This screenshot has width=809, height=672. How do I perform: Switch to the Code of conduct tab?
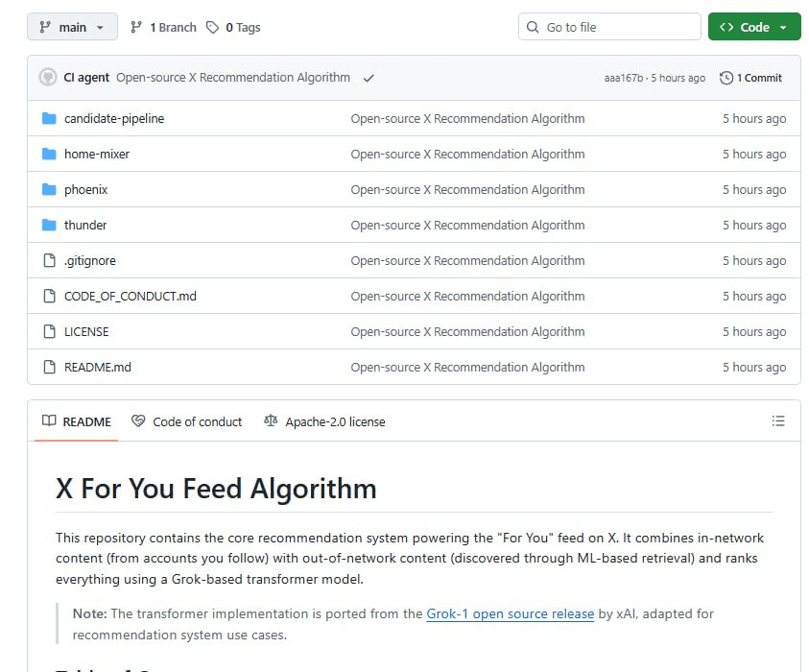click(x=187, y=421)
